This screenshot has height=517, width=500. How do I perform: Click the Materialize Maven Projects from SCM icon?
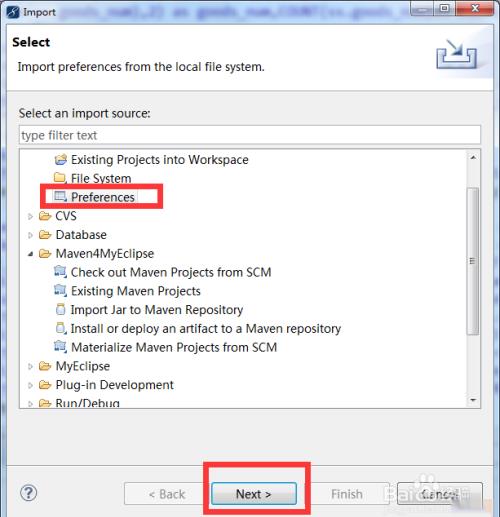pyautogui.click(x=60, y=347)
